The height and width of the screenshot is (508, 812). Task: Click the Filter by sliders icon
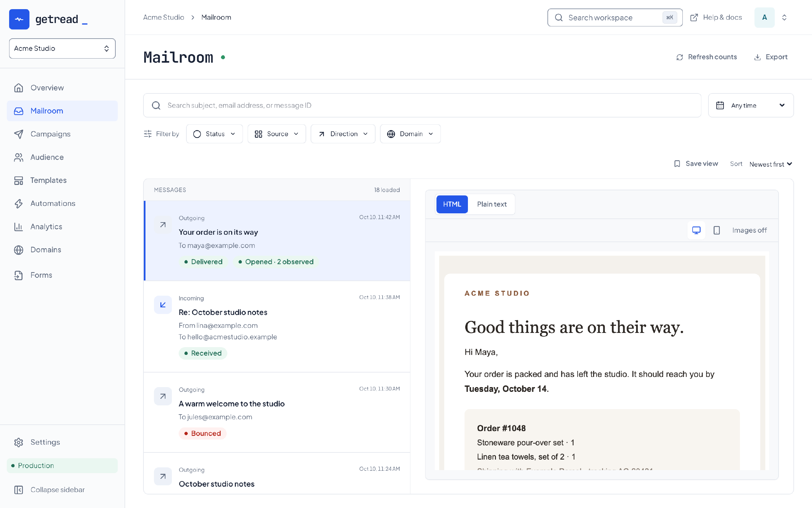(x=148, y=134)
